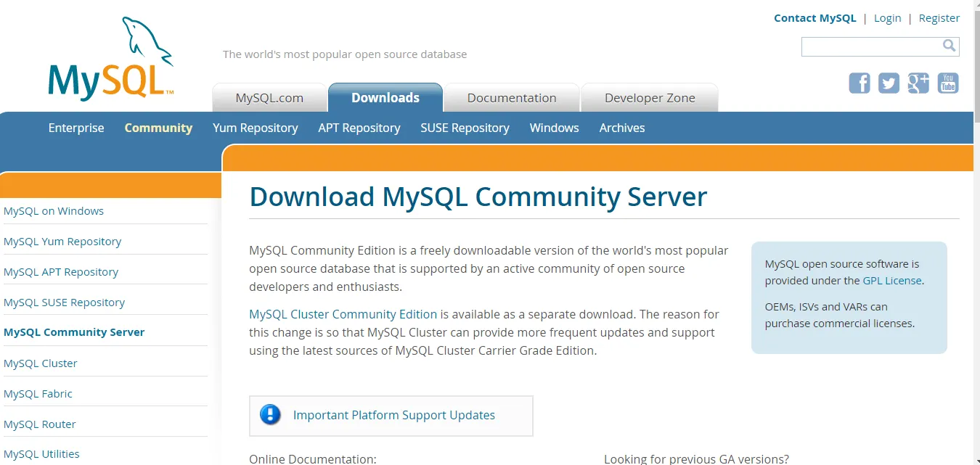Open the Twitter social icon
This screenshot has height=465, width=980.
(889, 83)
